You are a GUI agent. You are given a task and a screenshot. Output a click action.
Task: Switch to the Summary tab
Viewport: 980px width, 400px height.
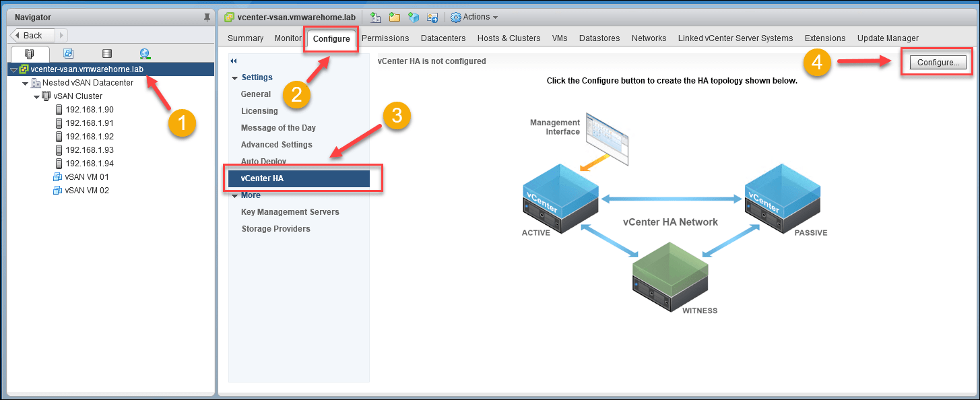[245, 38]
